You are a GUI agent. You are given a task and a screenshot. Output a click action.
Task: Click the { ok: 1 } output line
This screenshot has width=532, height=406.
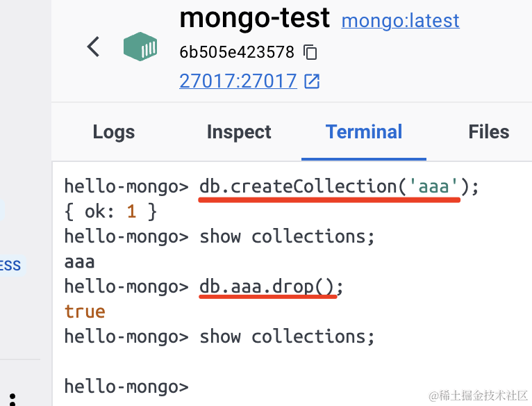110,211
